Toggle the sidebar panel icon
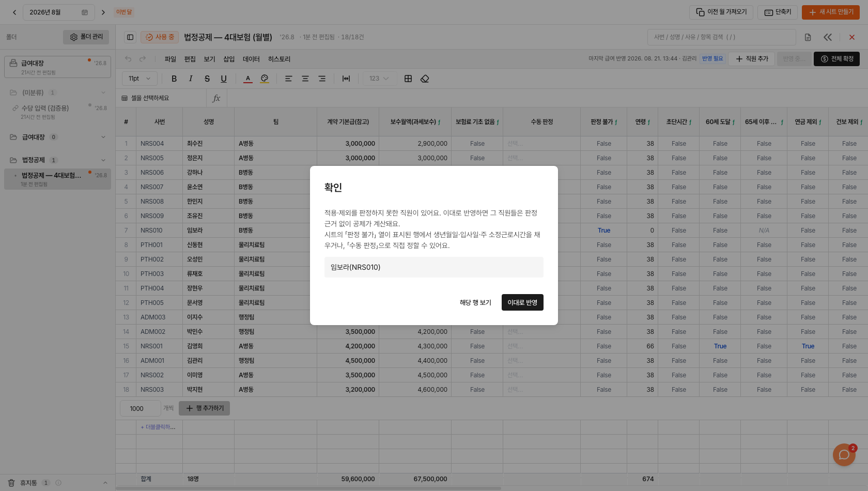 (x=130, y=37)
